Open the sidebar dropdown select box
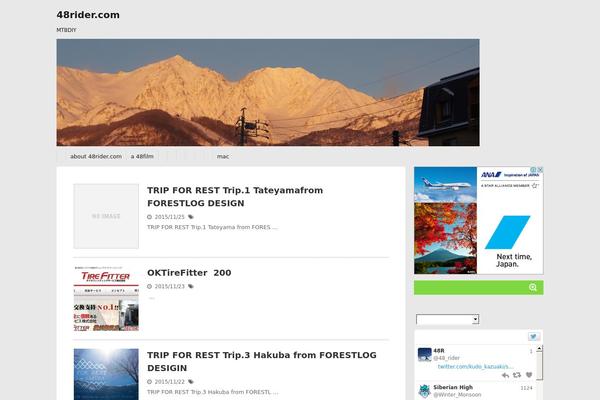This screenshot has width=600, height=400. (x=447, y=319)
